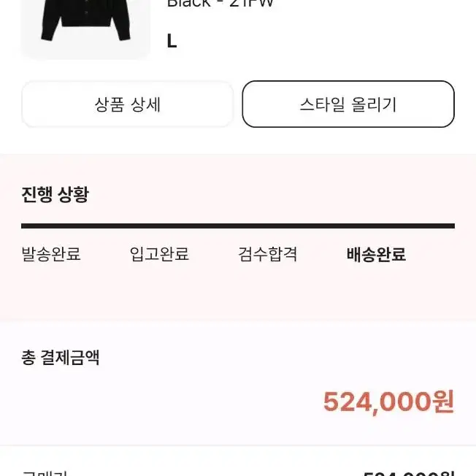This screenshot has height=476, width=476.
Task: Click the 진행 상황 section heading
Action: pyautogui.click(x=55, y=195)
